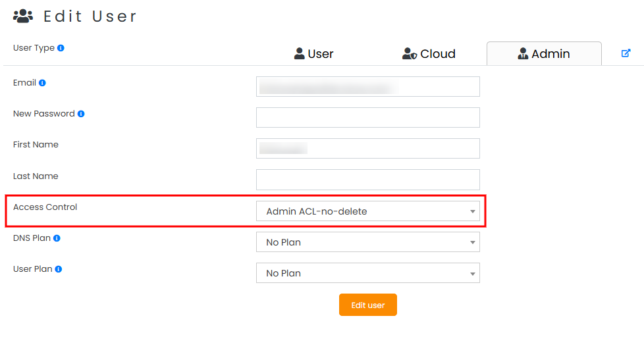Click into the New Password field
Image resolution: width=644 pixels, height=337 pixels.
tap(367, 118)
